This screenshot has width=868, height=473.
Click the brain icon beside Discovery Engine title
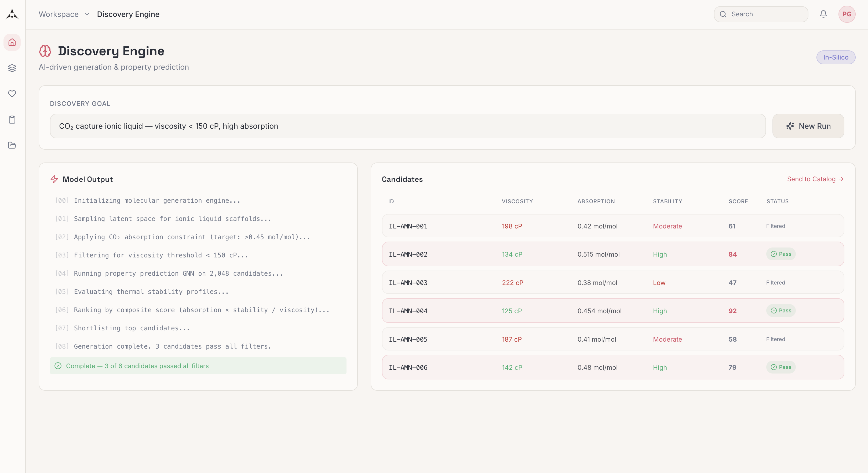(45, 51)
